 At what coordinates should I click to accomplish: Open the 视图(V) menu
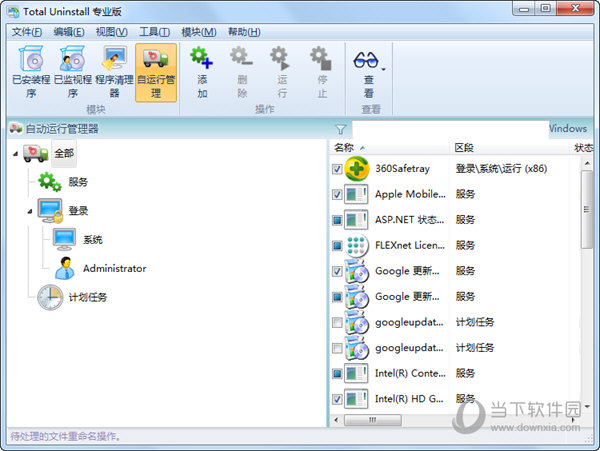[111, 32]
